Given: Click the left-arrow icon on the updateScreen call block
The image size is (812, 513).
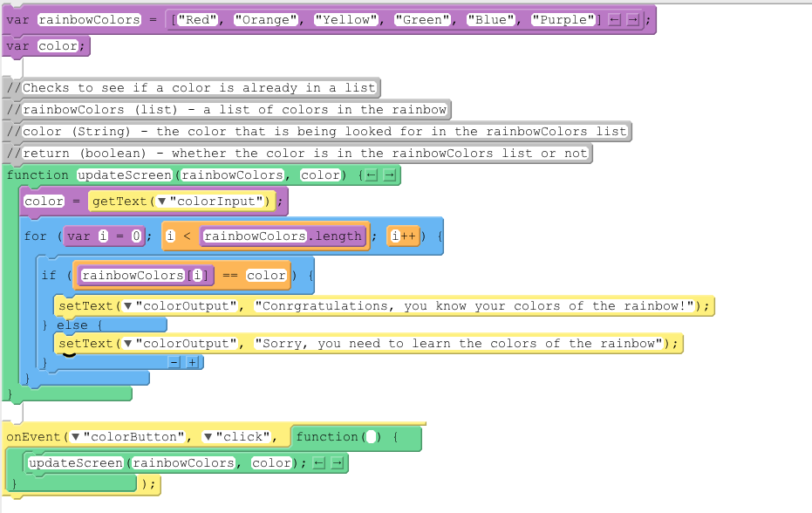Looking at the screenshot, I should click(x=318, y=462).
